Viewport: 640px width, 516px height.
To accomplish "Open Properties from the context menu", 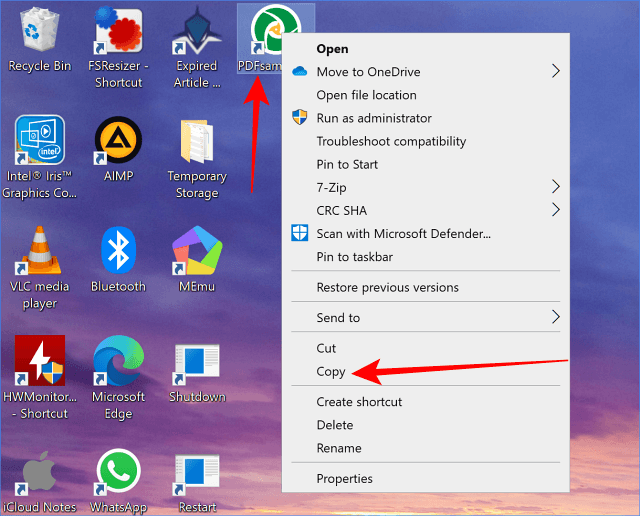I will click(x=426, y=478).
